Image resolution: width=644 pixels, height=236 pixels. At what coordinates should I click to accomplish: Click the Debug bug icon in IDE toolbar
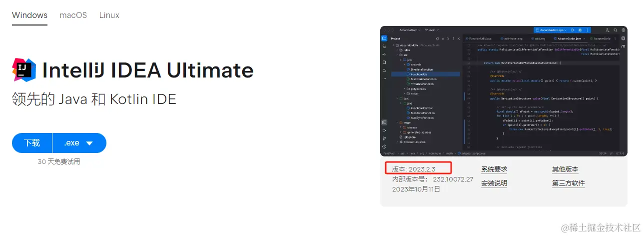pyautogui.click(x=580, y=30)
